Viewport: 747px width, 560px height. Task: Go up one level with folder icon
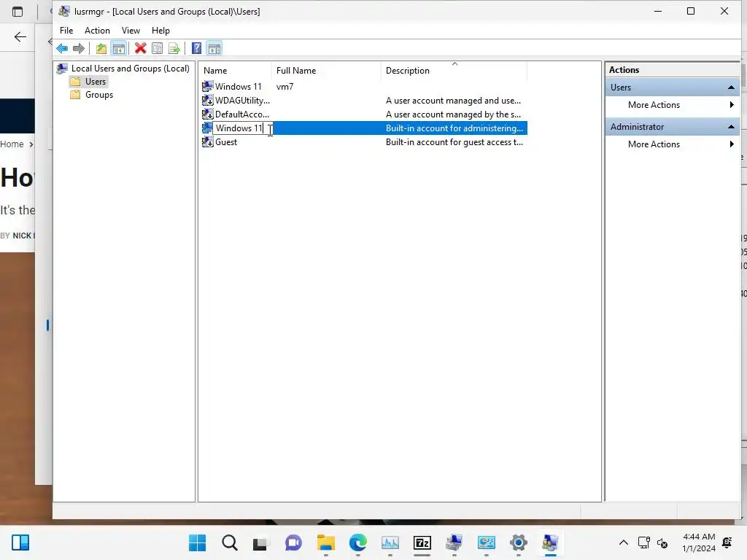tap(101, 48)
